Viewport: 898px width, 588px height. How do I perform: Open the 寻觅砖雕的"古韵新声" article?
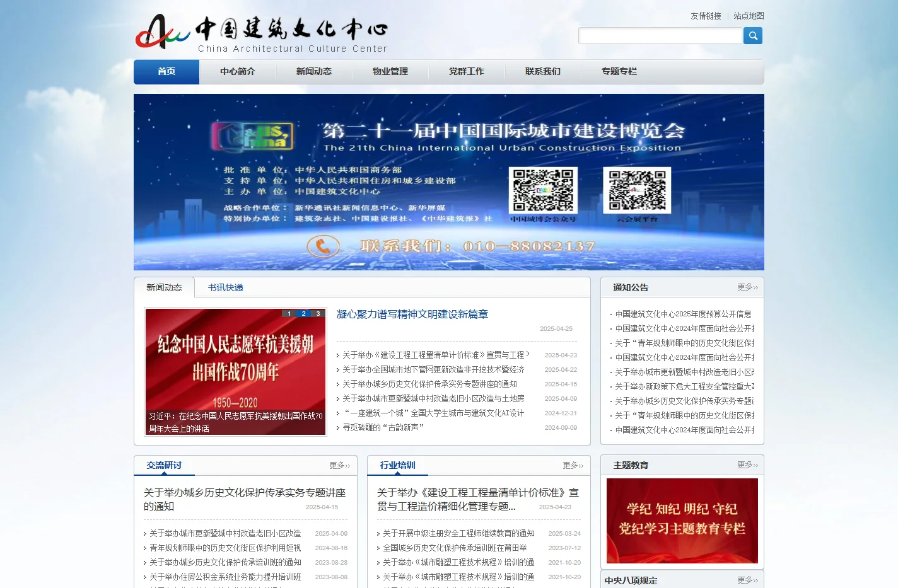coord(383,427)
